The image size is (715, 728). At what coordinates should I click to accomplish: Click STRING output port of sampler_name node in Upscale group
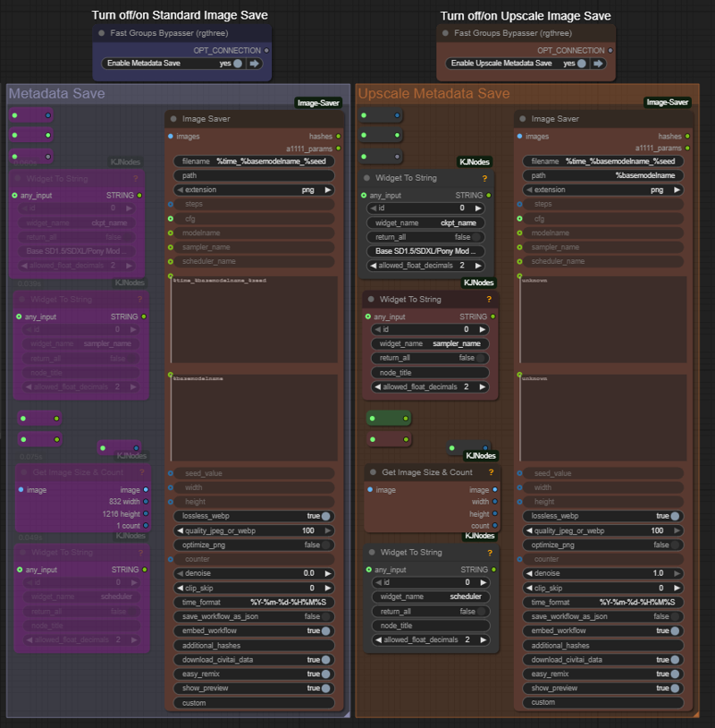click(492, 317)
